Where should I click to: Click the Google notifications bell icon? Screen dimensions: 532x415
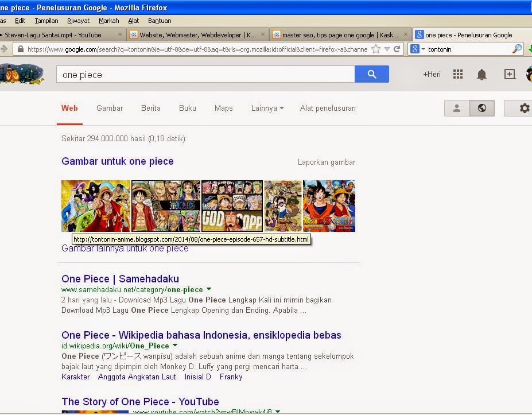tap(481, 73)
